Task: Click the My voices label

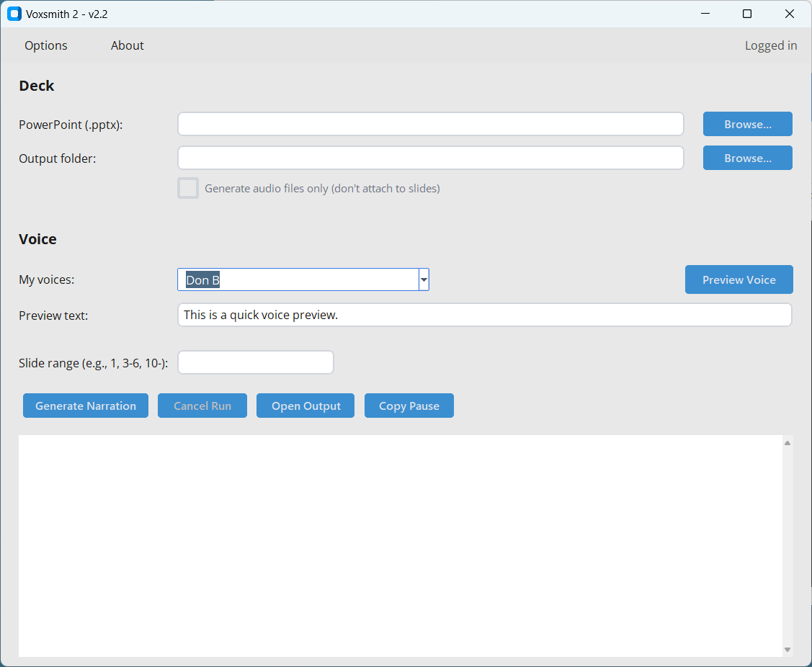Action: coord(47,279)
